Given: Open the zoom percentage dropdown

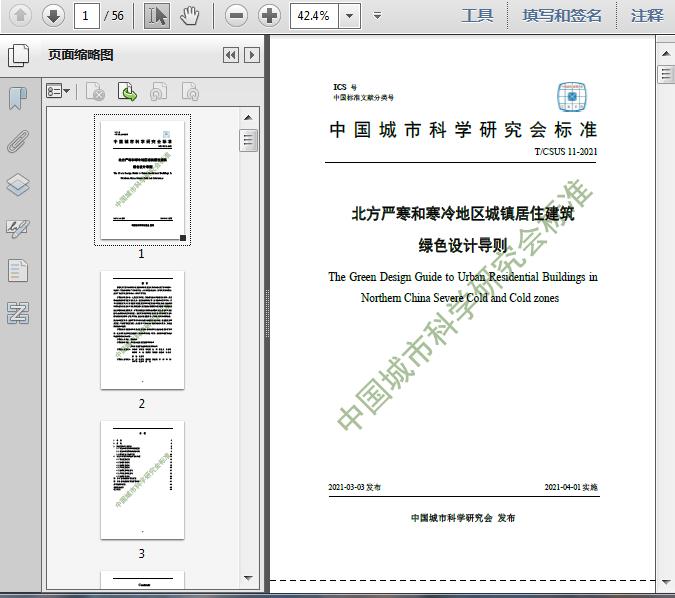Looking at the screenshot, I should [x=349, y=15].
